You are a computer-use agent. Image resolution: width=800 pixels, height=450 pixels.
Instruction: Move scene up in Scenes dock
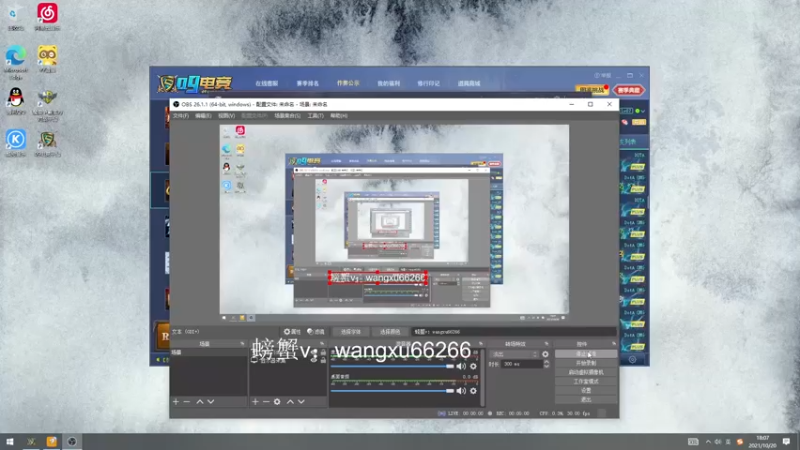coord(199,402)
